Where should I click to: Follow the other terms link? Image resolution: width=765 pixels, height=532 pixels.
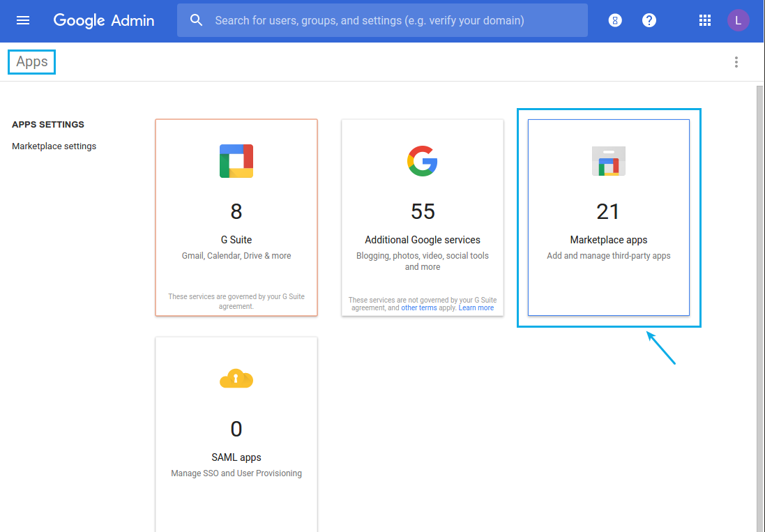click(x=418, y=307)
